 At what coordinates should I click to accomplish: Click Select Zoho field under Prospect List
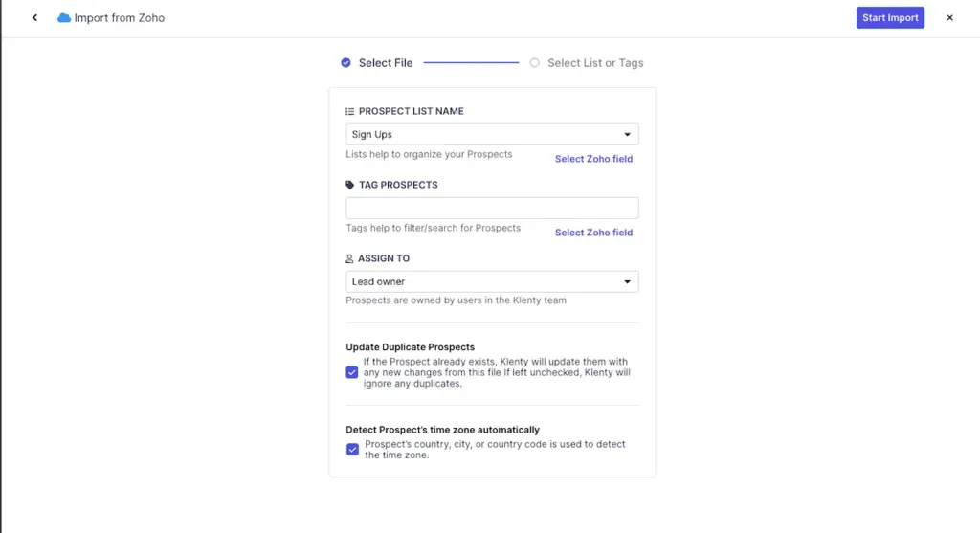click(x=593, y=159)
